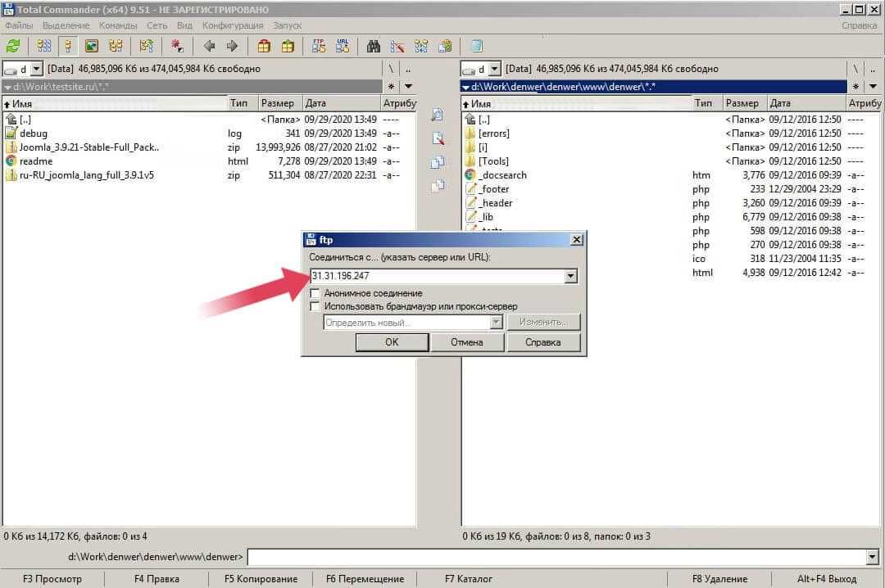Click the binoculars Search files icon
The image size is (885, 588).
[x=374, y=46]
